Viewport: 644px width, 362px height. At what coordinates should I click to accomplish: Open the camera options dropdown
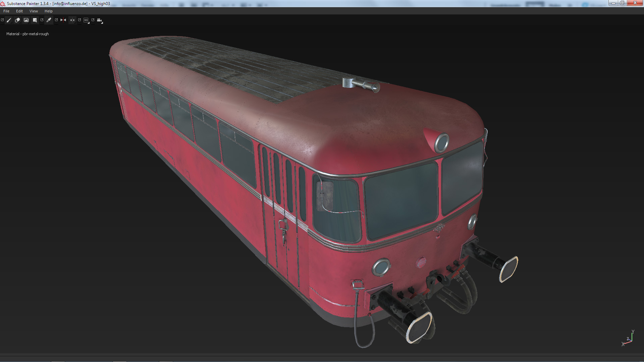pos(100,20)
